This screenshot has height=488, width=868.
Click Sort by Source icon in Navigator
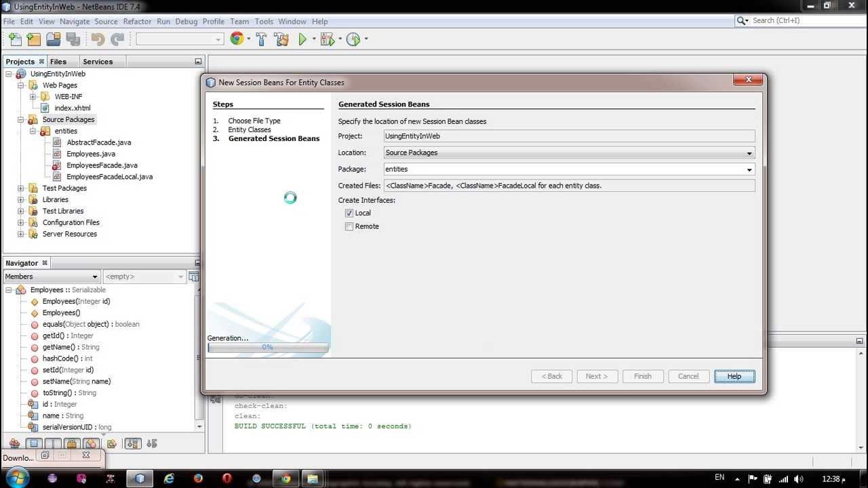point(152,444)
